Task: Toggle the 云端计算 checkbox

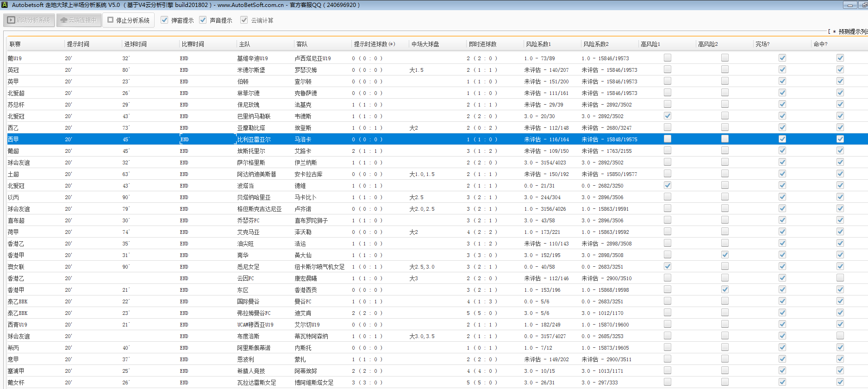Action: (244, 20)
